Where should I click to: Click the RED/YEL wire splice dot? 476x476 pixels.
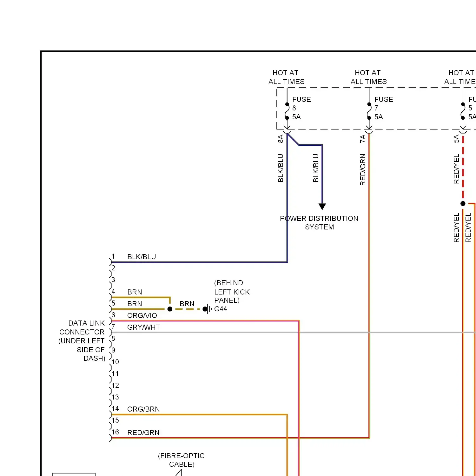tap(463, 203)
